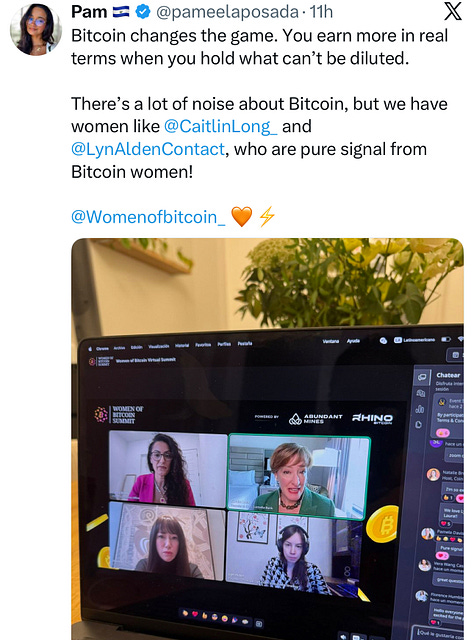Open the documents file sidebar icon
This screenshot has width=474, height=640.
(x=418, y=425)
